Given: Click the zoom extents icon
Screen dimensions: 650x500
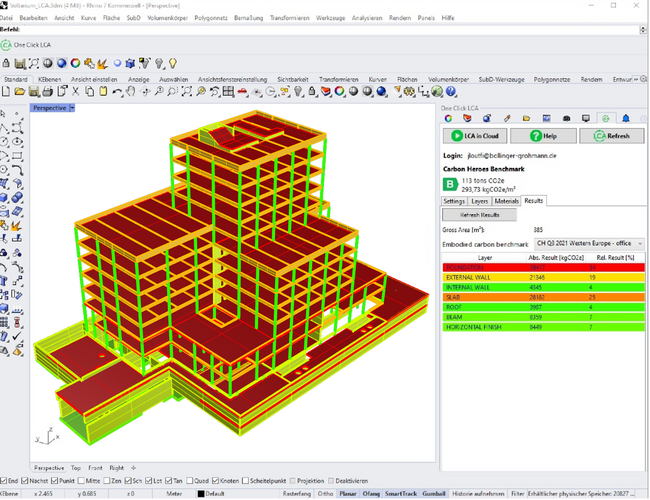Looking at the screenshot, I should tap(187, 92).
